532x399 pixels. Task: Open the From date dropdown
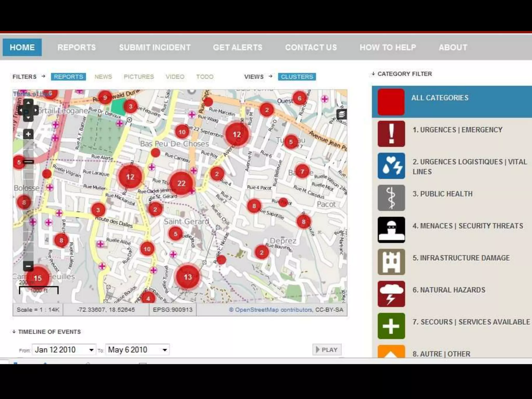tap(91, 350)
